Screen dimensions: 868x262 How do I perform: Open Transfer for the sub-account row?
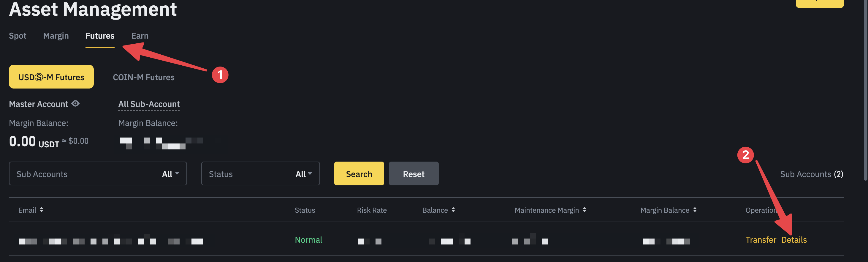(x=761, y=240)
